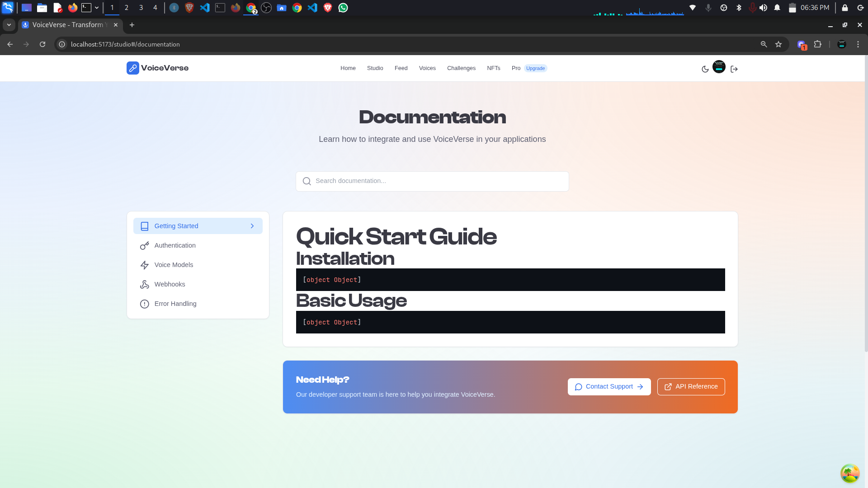
Task: Go to Studio nav item
Action: pyautogui.click(x=375, y=68)
